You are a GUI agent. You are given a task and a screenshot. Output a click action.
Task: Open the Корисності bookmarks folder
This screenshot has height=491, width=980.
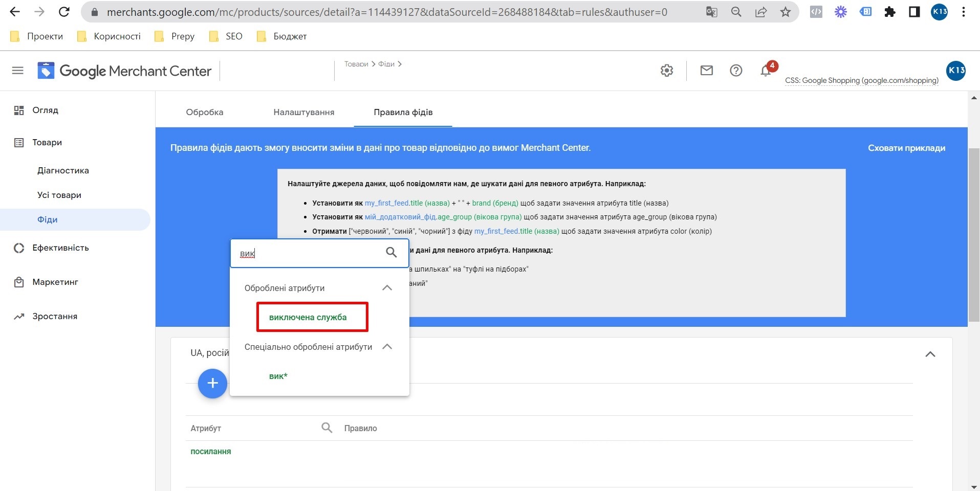tap(108, 36)
